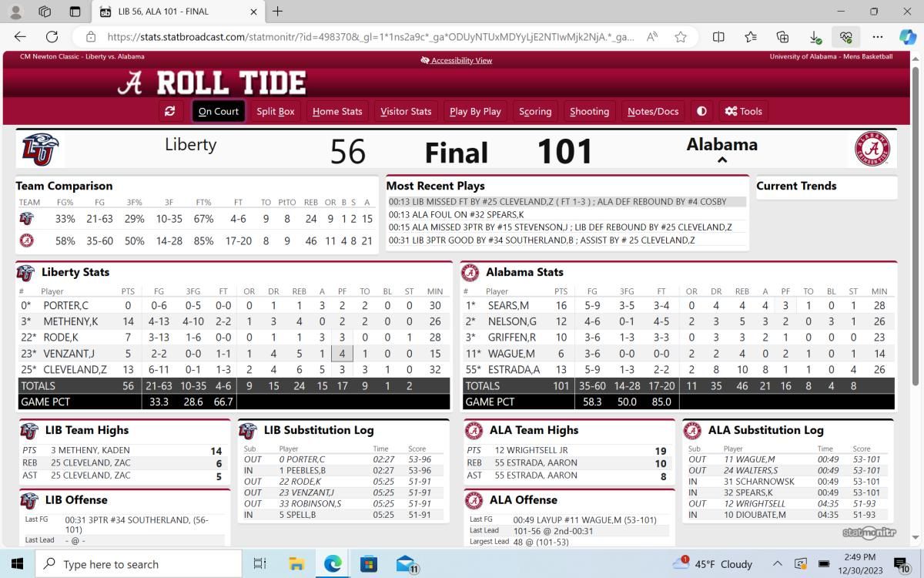This screenshot has width=924, height=578.
Task: Expand the chevron under Alabama team name
Action: pos(722,160)
